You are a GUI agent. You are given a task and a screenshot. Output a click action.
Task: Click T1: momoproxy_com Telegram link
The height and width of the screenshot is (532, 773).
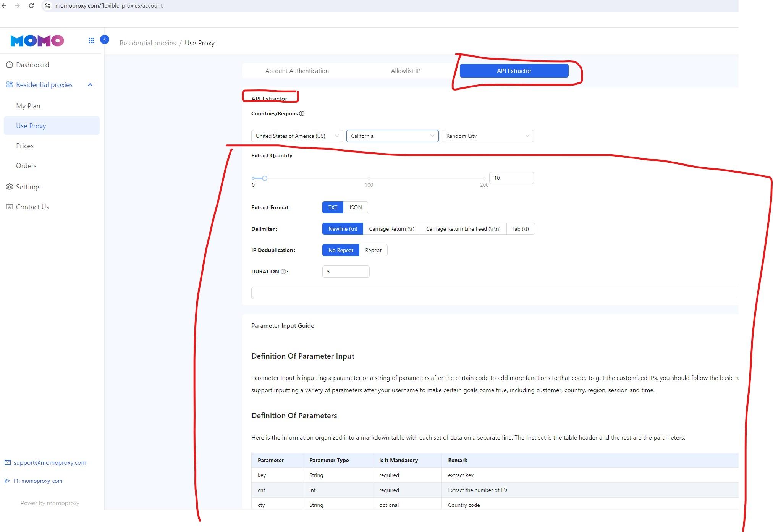coord(37,481)
